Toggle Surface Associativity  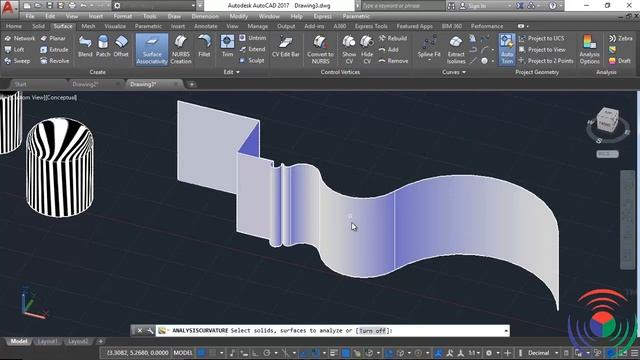pos(152,49)
